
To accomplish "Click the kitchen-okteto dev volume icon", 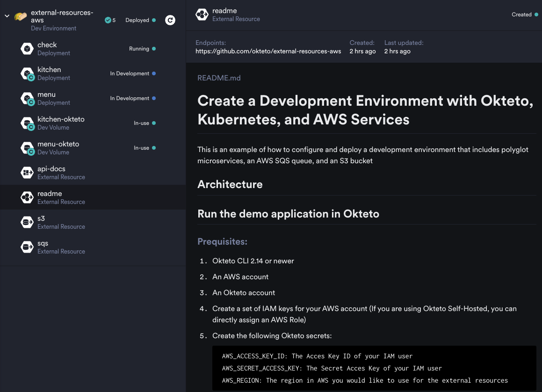I will pos(27,123).
